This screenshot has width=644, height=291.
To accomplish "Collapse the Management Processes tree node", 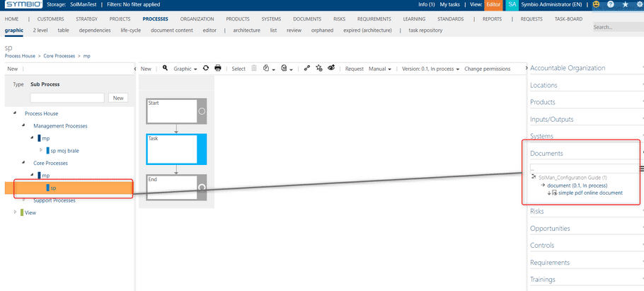I will click(23, 126).
